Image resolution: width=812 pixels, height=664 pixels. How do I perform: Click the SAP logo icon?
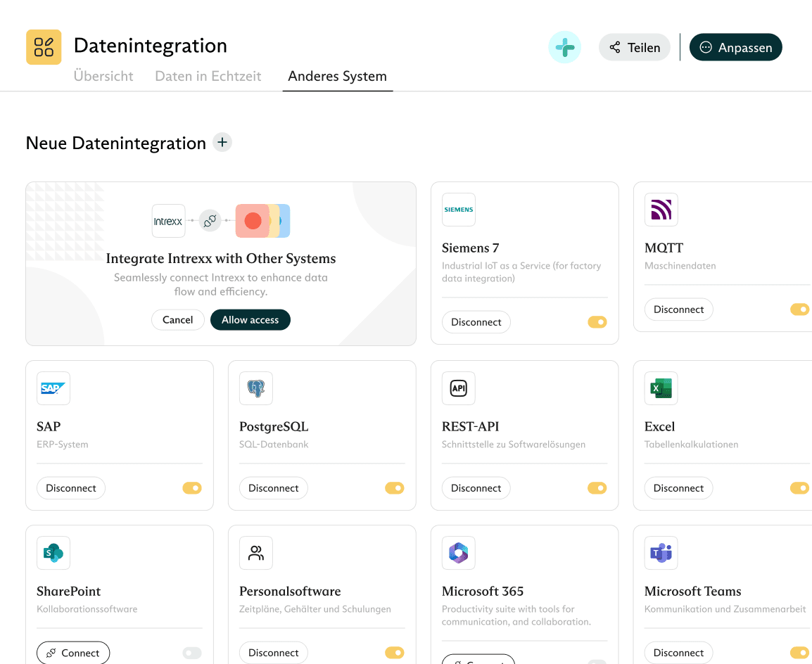coord(53,388)
